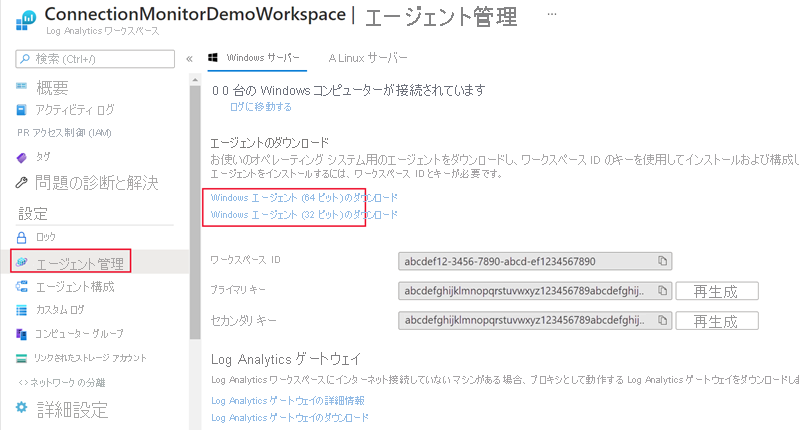Click the Log Analytics workspace logo icon
This screenshot has height=431, width=799.
(25, 20)
